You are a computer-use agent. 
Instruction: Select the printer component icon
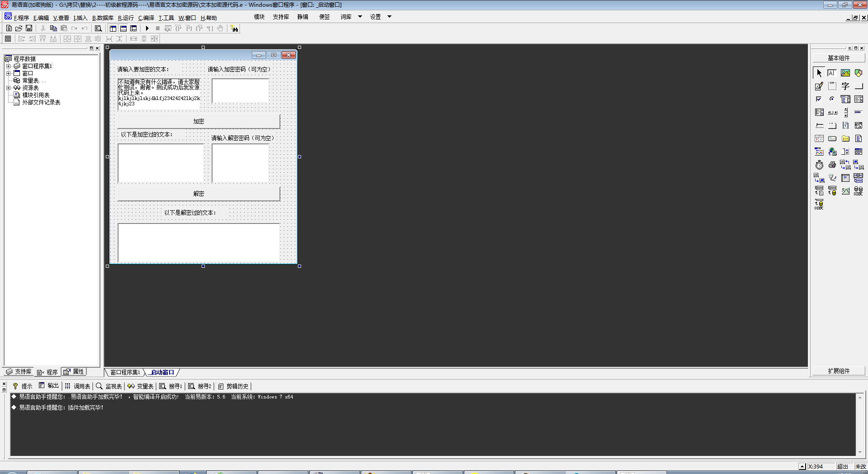832,165
